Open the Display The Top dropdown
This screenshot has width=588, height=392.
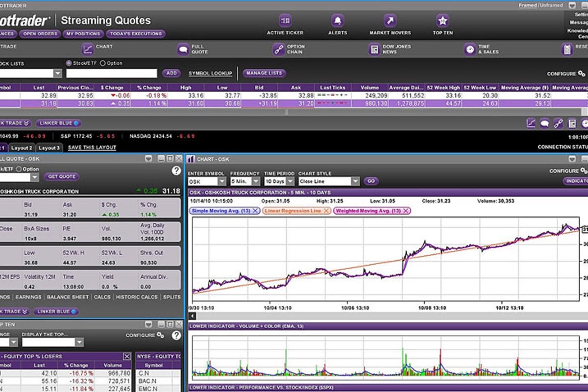tap(79, 343)
